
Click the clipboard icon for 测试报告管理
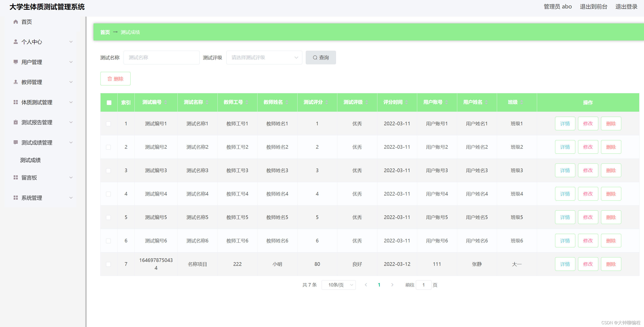coord(15,122)
